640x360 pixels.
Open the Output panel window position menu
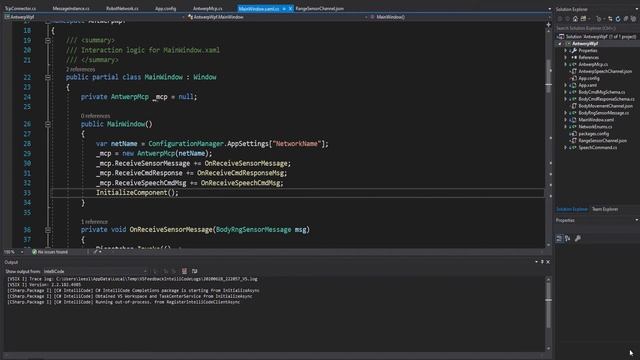coord(536,262)
